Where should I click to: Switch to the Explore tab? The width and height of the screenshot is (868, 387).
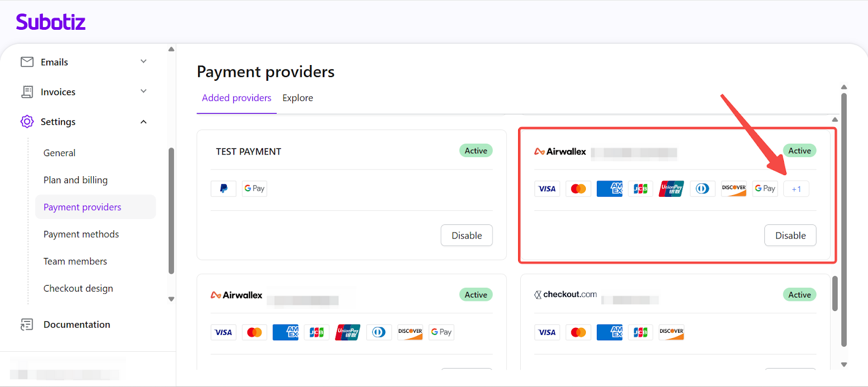[297, 98]
